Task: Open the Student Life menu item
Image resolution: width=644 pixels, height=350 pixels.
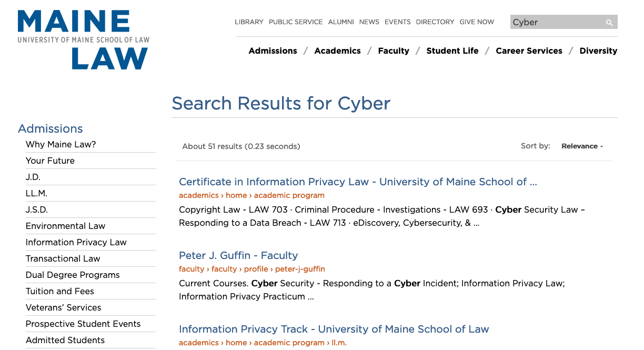Action: (x=452, y=51)
